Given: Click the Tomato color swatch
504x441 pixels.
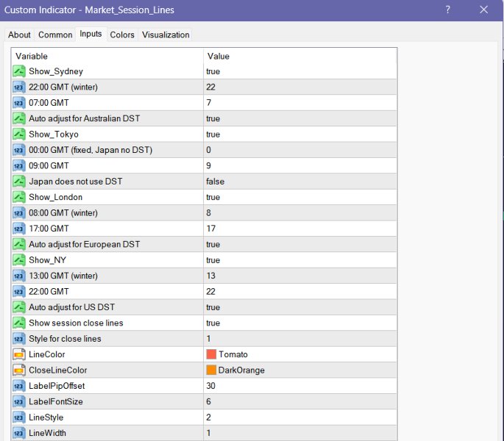Looking at the screenshot, I should tap(211, 354).
